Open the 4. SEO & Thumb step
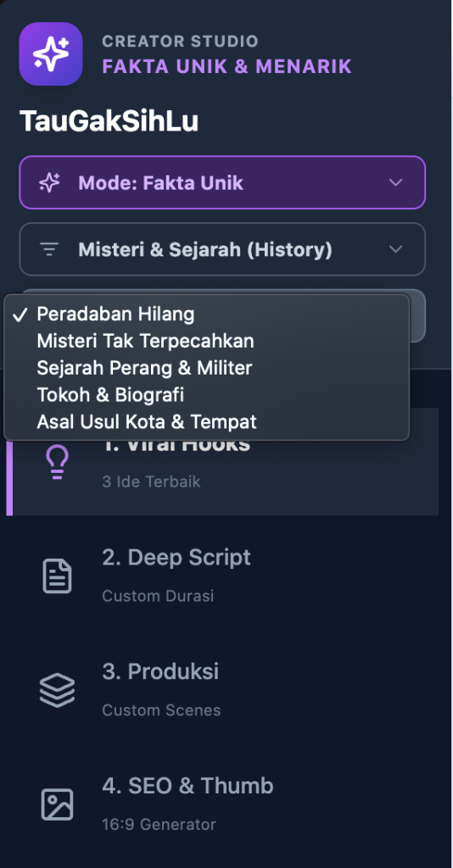 (222, 804)
